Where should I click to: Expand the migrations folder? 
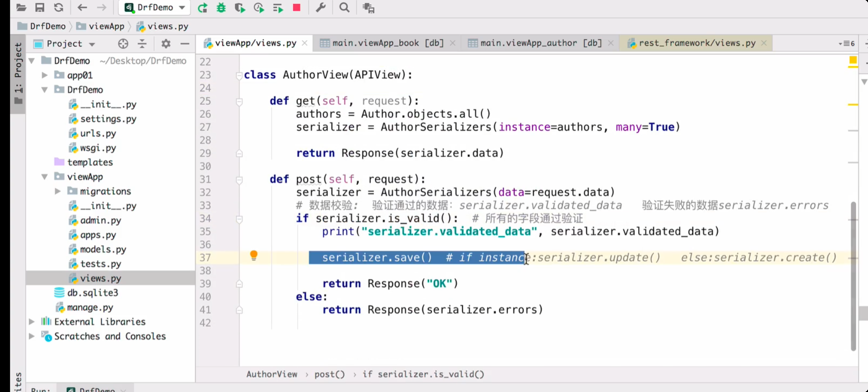[58, 191]
